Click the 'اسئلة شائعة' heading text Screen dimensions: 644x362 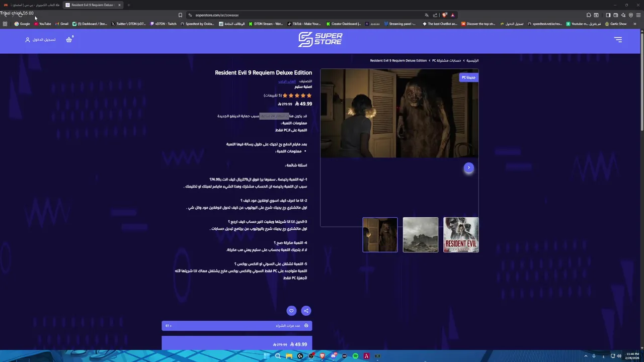pyautogui.click(x=296, y=165)
